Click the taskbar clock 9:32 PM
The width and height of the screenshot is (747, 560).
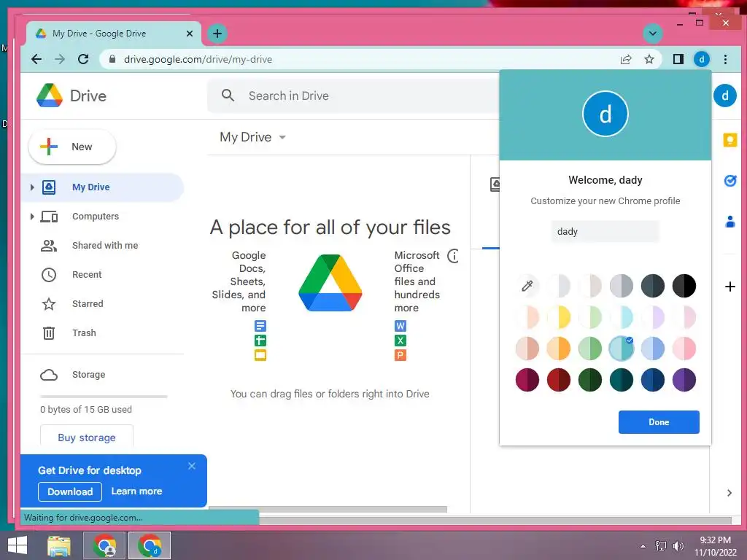tap(715, 540)
